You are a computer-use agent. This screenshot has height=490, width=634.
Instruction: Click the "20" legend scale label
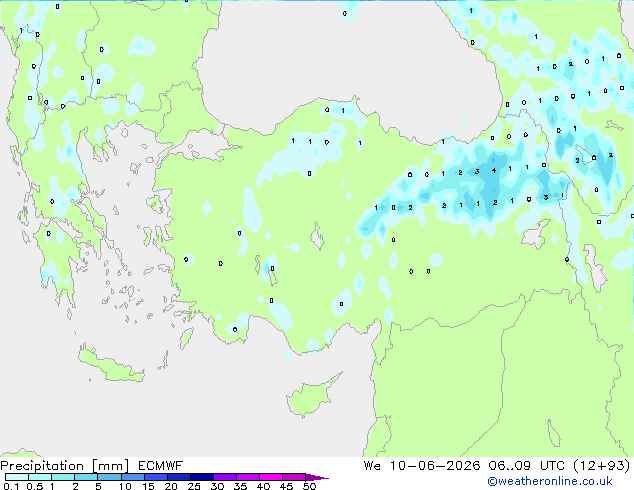pyautogui.click(x=171, y=486)
